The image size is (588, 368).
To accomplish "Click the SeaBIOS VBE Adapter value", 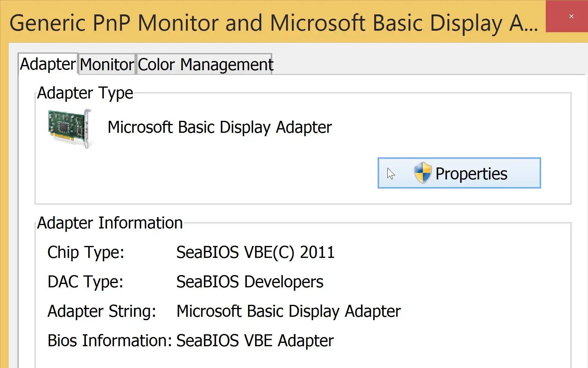I will coord(255,341).
